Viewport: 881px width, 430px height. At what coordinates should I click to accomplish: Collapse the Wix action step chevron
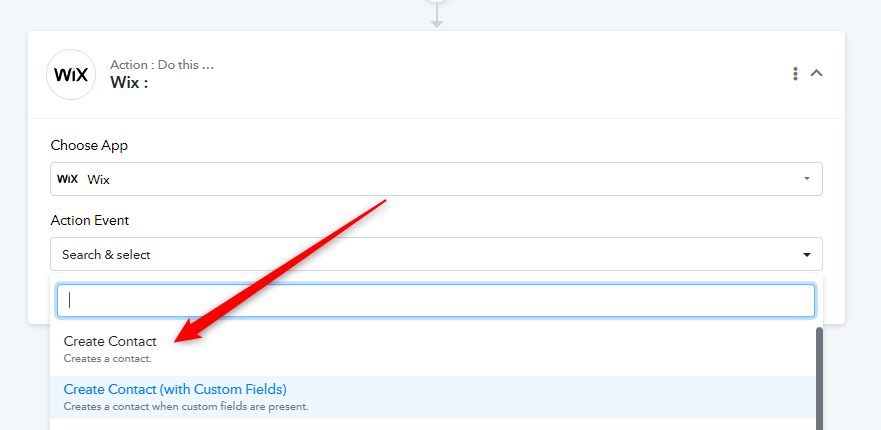pos(816,73)
